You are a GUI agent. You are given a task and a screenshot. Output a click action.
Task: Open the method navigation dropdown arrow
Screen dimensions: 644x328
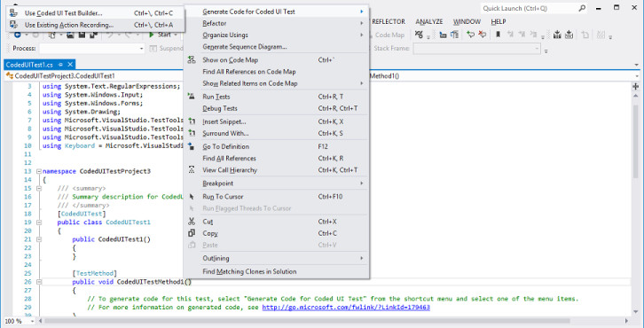pyautogui.click(x=637, y=76)
